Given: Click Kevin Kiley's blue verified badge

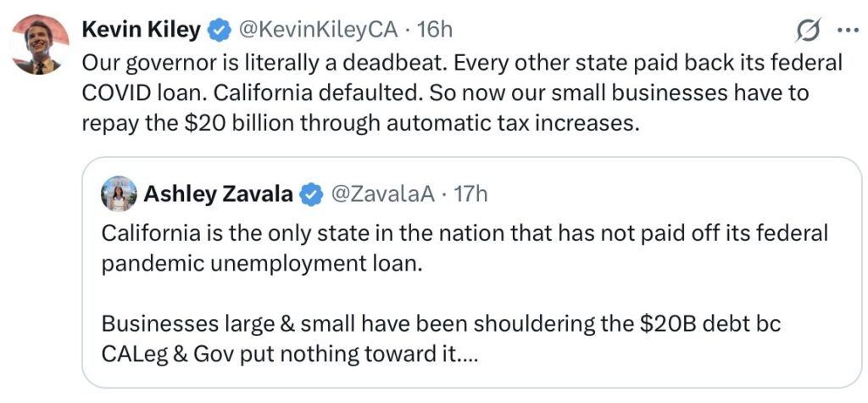Looking at the screenshot, I should point(220,31).
